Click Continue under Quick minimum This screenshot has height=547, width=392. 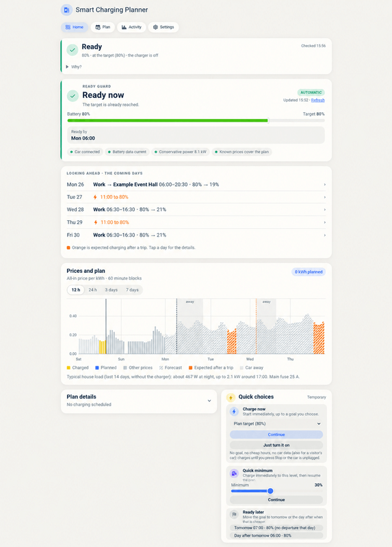point(276,500)
